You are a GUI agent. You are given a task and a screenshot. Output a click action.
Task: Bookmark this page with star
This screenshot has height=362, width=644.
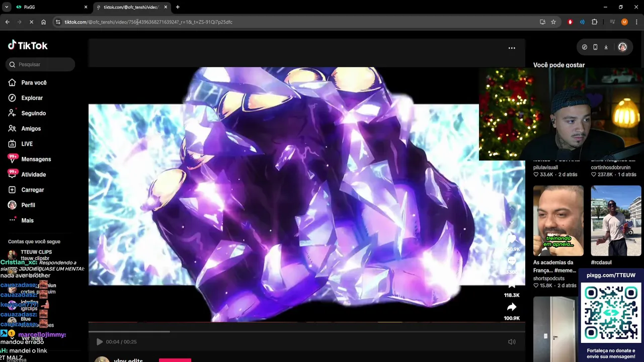(553, 22)
